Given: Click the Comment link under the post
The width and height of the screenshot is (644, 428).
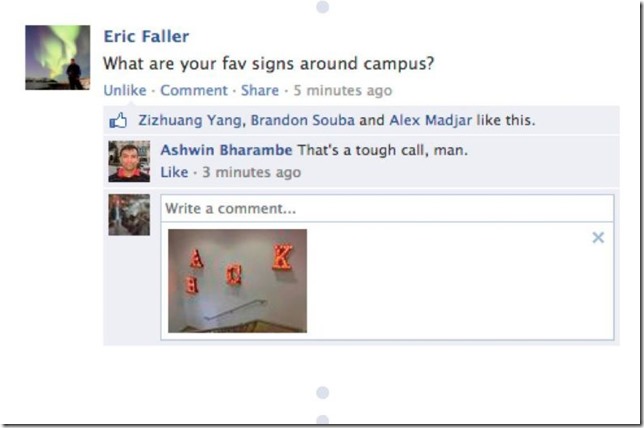Looking at the screenshot, I should click(194, 91).
